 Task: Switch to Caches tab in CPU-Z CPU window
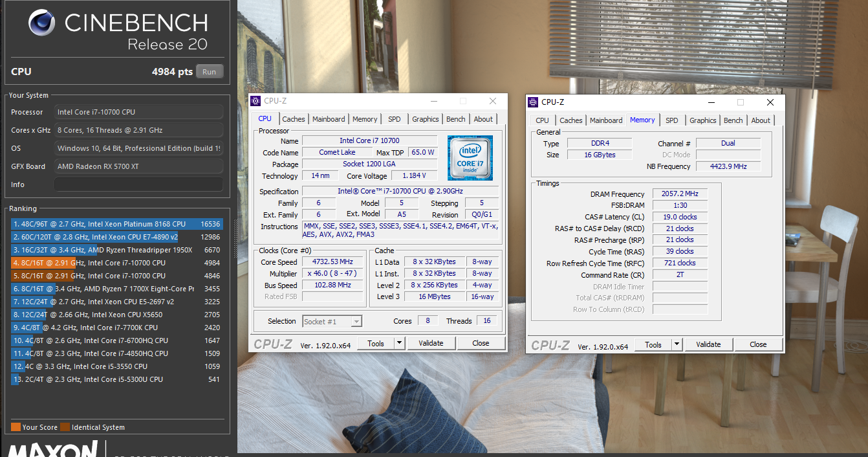coord(294,119)
